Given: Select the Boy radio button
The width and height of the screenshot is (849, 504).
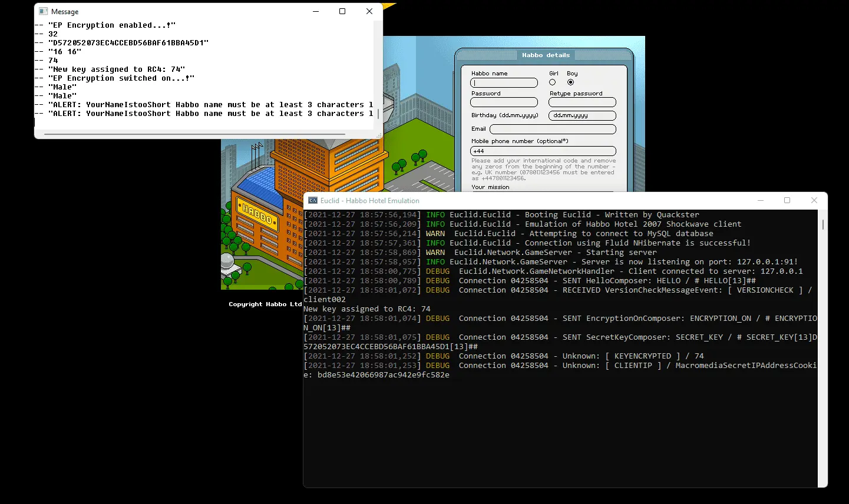Looking at the screenshot, I should (x=570, y=82).
